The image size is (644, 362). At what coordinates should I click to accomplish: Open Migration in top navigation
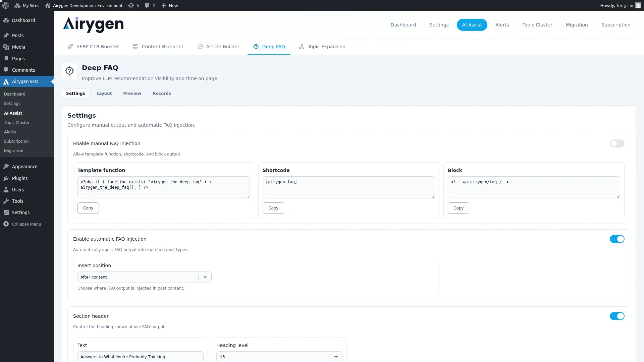pos(577,25)
